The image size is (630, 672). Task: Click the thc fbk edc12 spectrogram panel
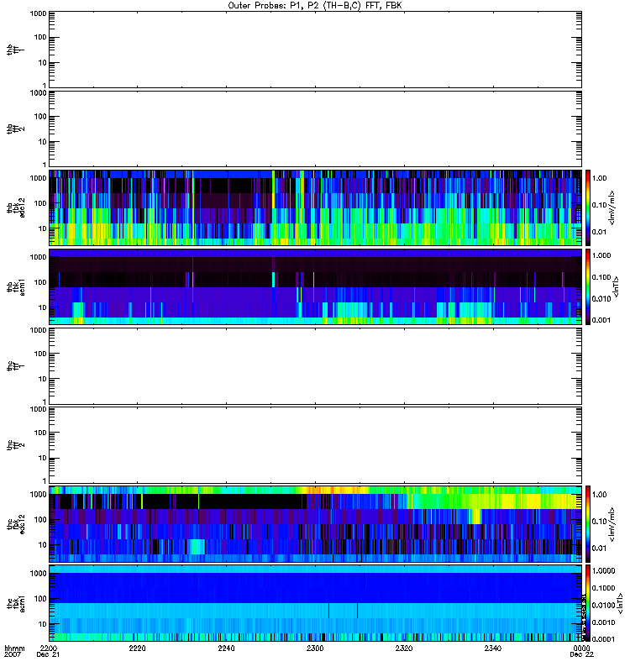pos(315,524)
